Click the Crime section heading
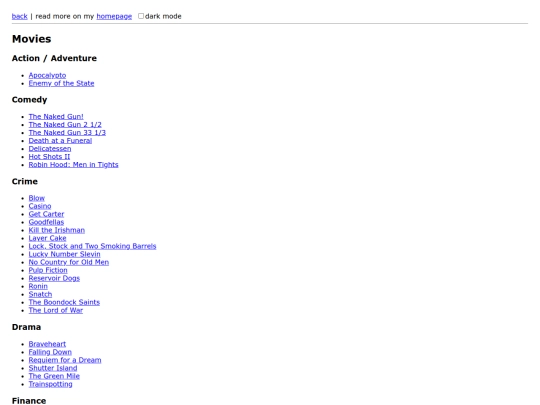 (x=25, y=181)
